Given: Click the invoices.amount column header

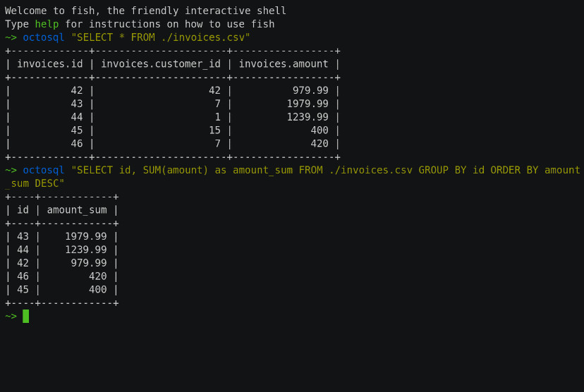Looking at the screenshot, I should coord(284,64).
